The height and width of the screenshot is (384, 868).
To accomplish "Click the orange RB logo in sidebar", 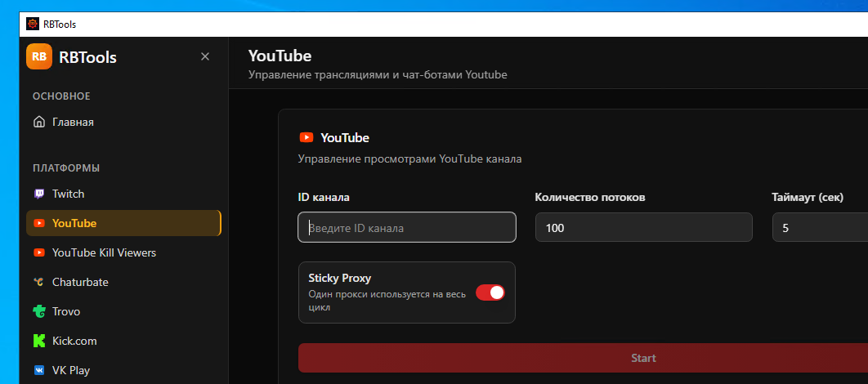I will click(39, 56).
